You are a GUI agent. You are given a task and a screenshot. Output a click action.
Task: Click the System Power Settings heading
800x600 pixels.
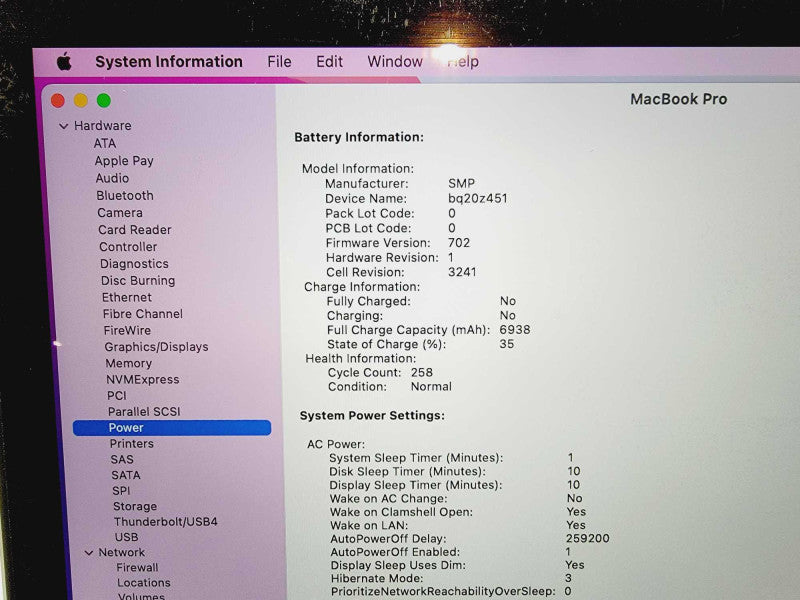point(372,416)
